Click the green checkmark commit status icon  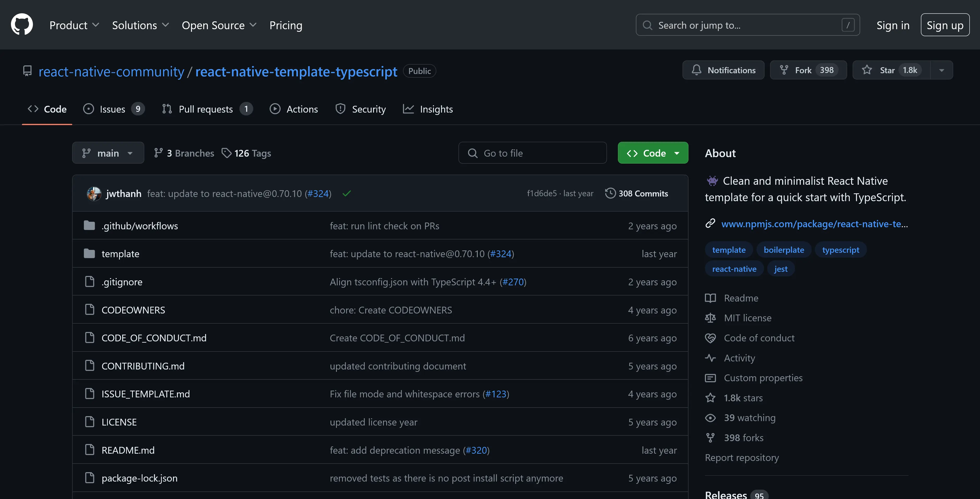346,194
